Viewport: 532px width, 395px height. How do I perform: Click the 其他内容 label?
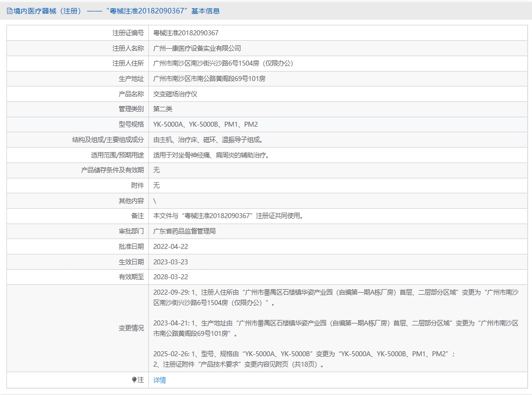pos(132,201)
